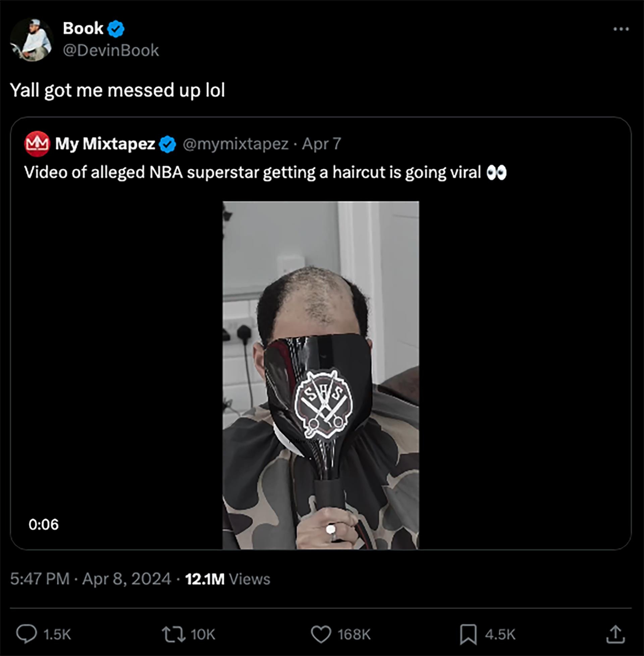Click the reply speech bubble icon
Viewport: 644px width, 656px height.
tap(26, 634)
